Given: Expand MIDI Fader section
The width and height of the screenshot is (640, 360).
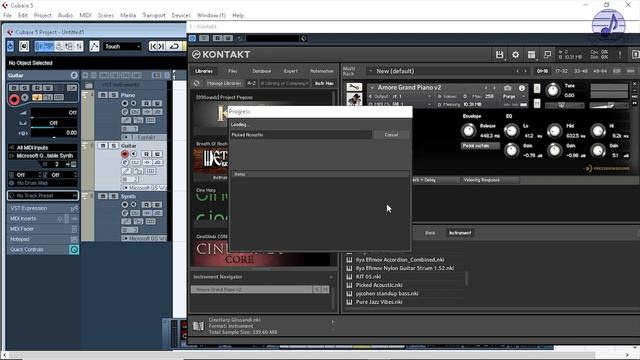Looking at the screenshot, I should coord(43,229).
